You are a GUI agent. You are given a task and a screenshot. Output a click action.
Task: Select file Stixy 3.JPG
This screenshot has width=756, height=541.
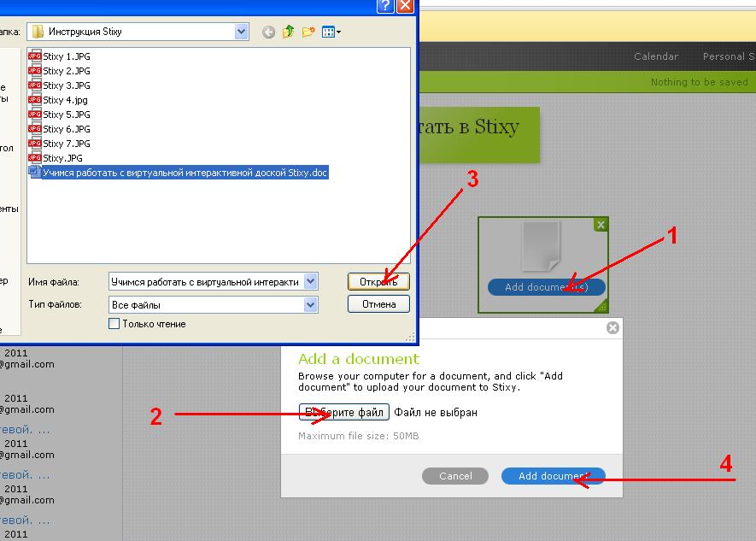[59, 85]
